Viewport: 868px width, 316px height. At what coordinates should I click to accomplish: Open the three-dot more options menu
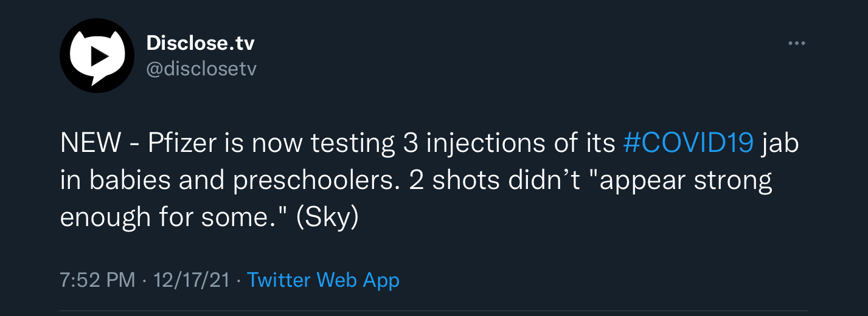[x=796, y=43]
